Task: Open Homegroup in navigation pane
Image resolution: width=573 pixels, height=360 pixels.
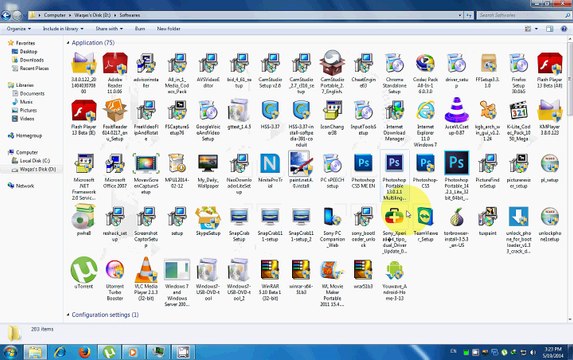Action: pyautogui.click(x=29, y=136)
